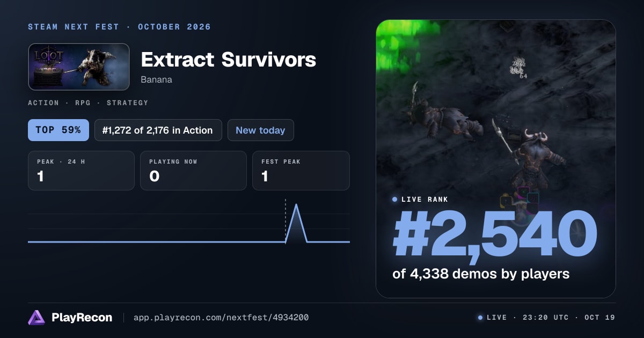Click the #1,272 of 2,176 in Action badge
Image resolution: width=644 pixels, height=338 pixels.
158,130
